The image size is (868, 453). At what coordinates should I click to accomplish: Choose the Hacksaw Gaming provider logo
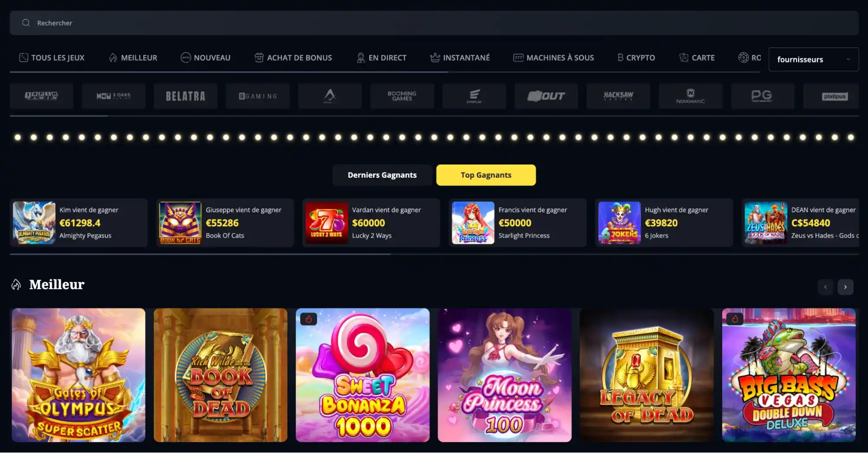(618, 96)
